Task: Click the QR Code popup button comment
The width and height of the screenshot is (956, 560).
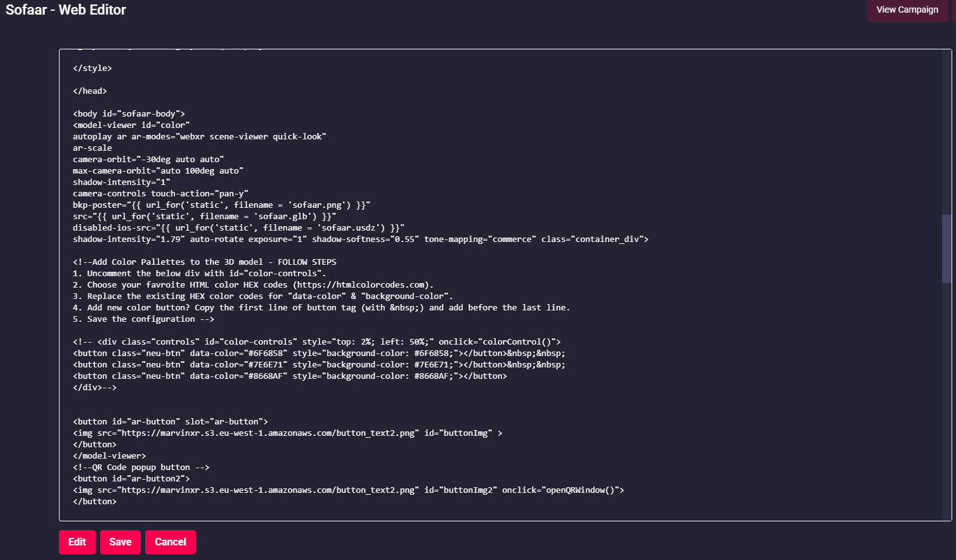Action: click(141, 468)
